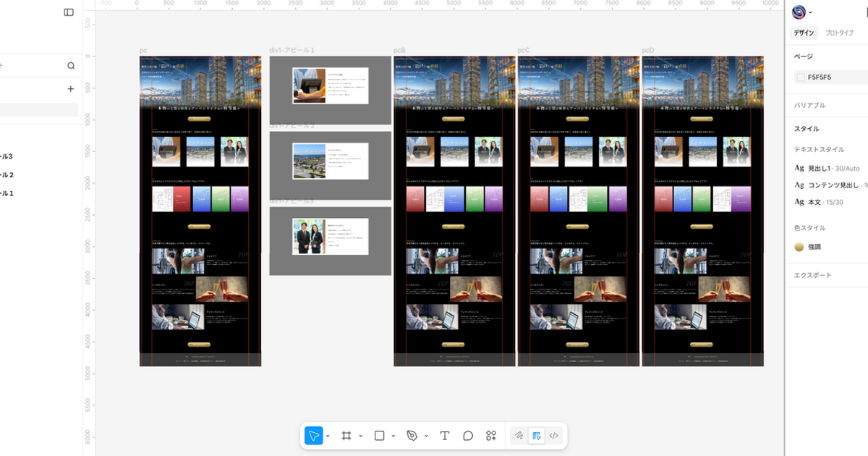Add a new page with the plus icon

pos(71,89)
